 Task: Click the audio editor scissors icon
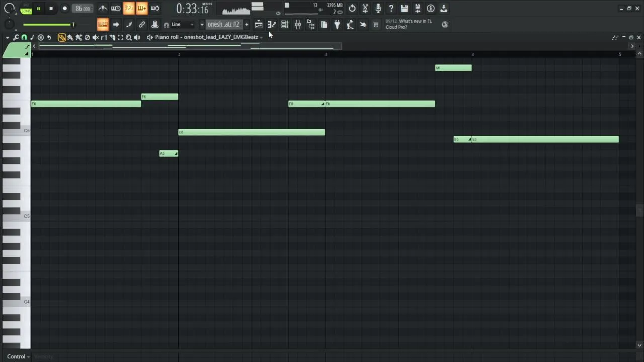coord(365,8)
